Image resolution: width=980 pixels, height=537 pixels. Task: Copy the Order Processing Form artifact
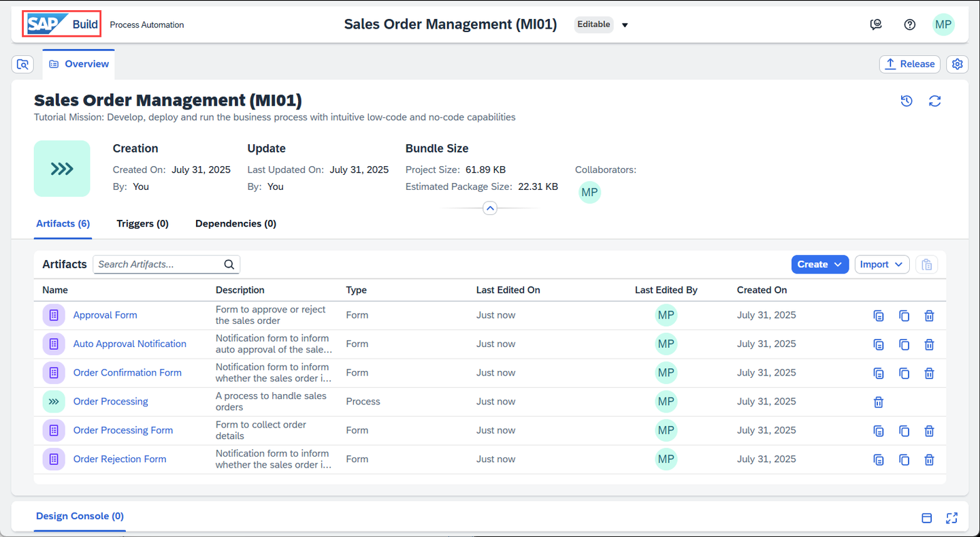(x=904, y=431)
